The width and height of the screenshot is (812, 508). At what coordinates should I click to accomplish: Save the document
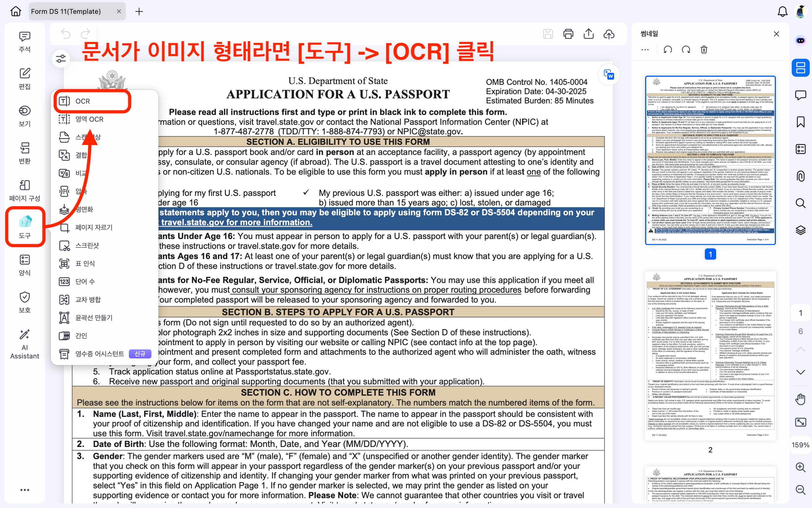pyautogui.click(x=548, y=34)
